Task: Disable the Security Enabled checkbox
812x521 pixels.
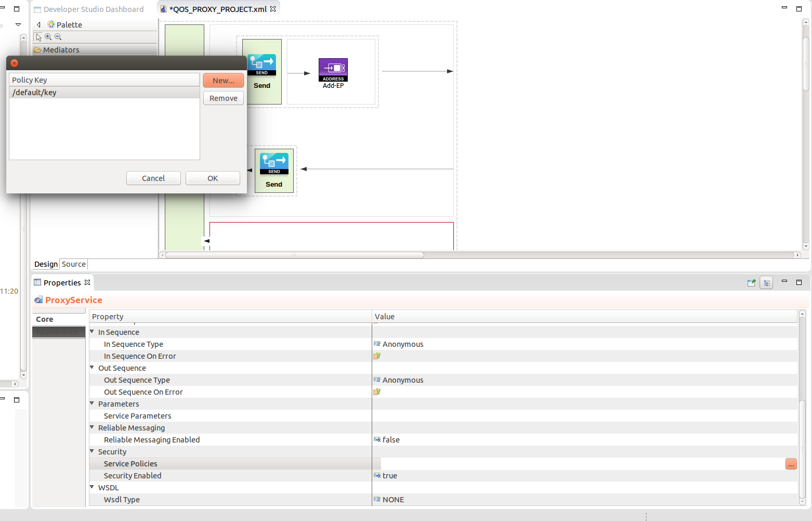Action: tap(377, 475)
